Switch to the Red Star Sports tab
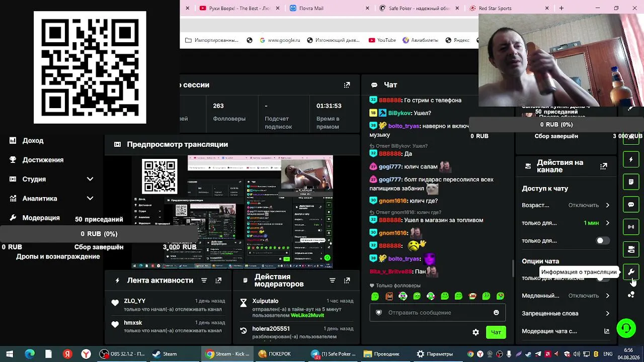 (x=508, y=8)
